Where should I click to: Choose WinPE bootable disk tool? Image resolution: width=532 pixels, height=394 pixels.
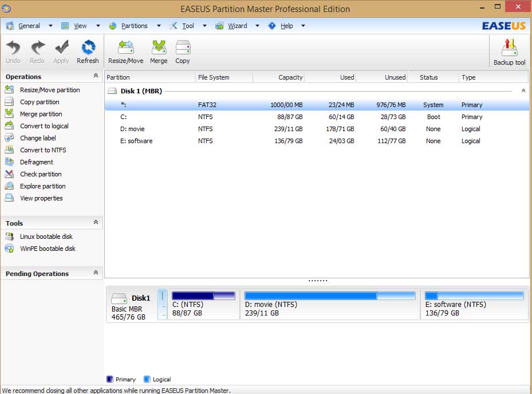coord(48,249)
